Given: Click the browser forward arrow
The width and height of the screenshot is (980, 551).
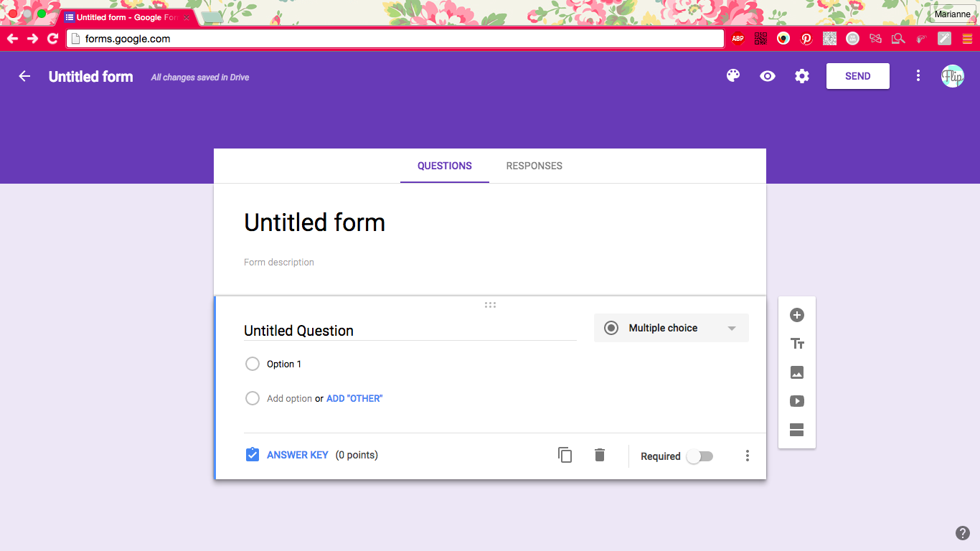Looking at the screenshot, I should pyautogui.click(x=32, y=39).
